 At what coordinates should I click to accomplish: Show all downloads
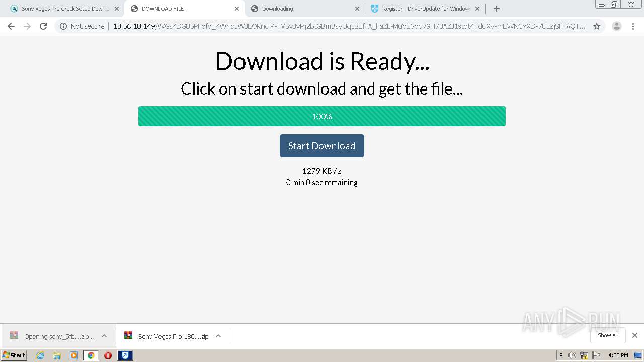pos(607,335)
